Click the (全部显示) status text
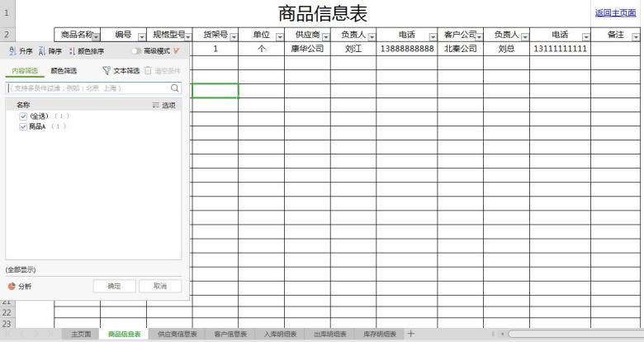The width and height of the screenshot is (644, 342). tap(21, 269)
